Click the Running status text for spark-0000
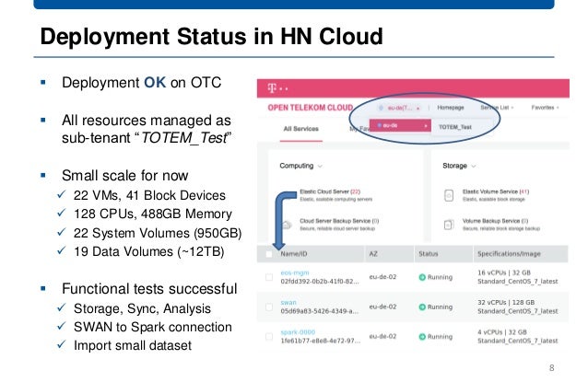 pyautogui.click(x=440, y=336)
